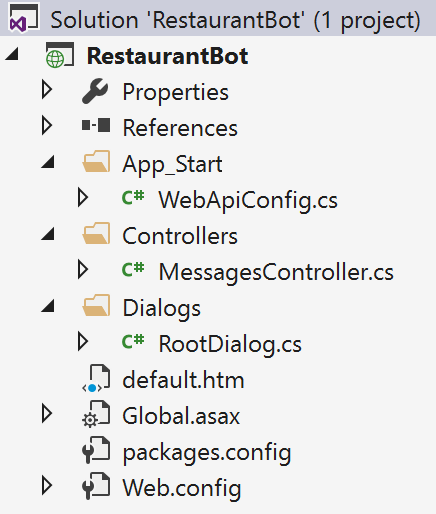Click the Global.asax gear file icon
The width and height of the screenshot is (436, 514).
[96, 414]
